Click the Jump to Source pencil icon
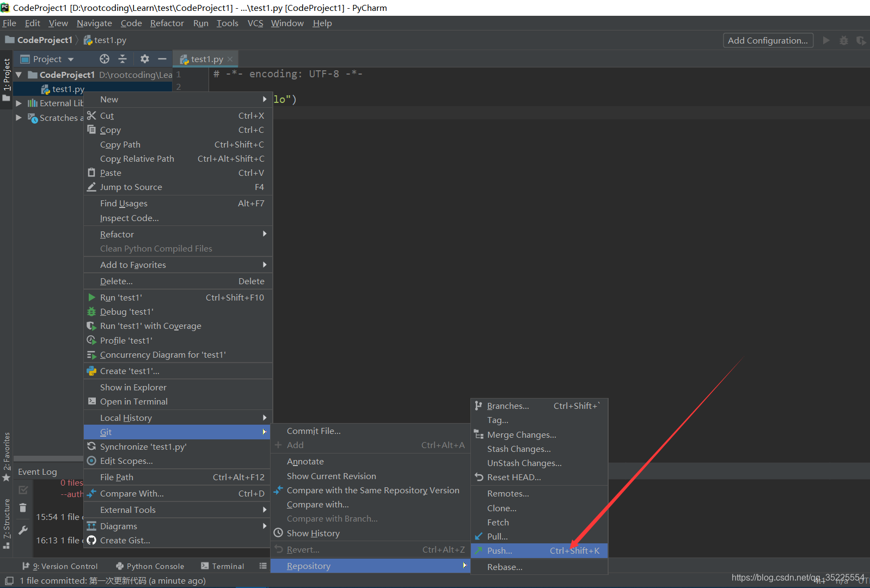This screenshot has width=870, height=588. click(x=91, y=187)
